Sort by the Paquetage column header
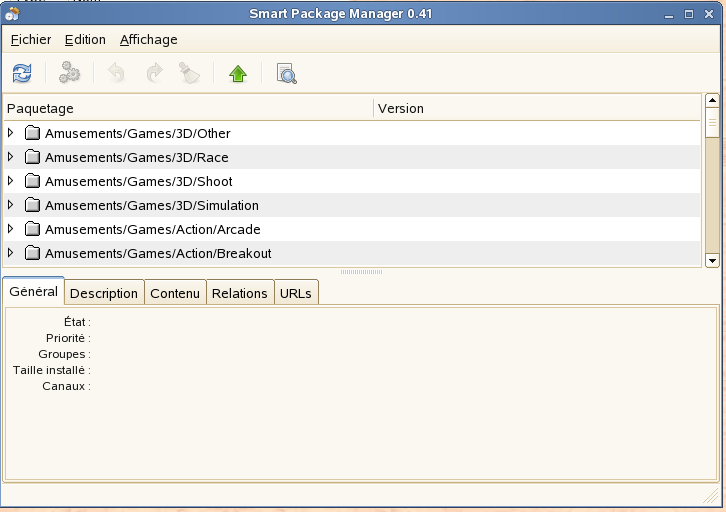This screenshot has width=726, height=512. tap(188, 108)
